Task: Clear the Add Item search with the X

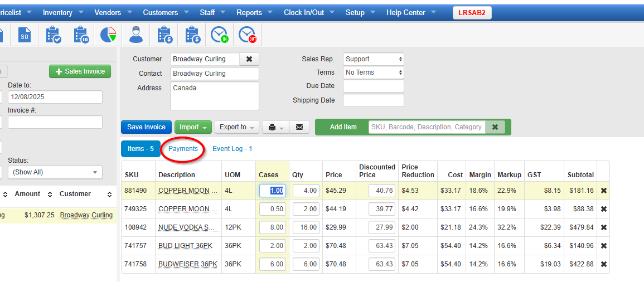Action: tap(495, 127)
